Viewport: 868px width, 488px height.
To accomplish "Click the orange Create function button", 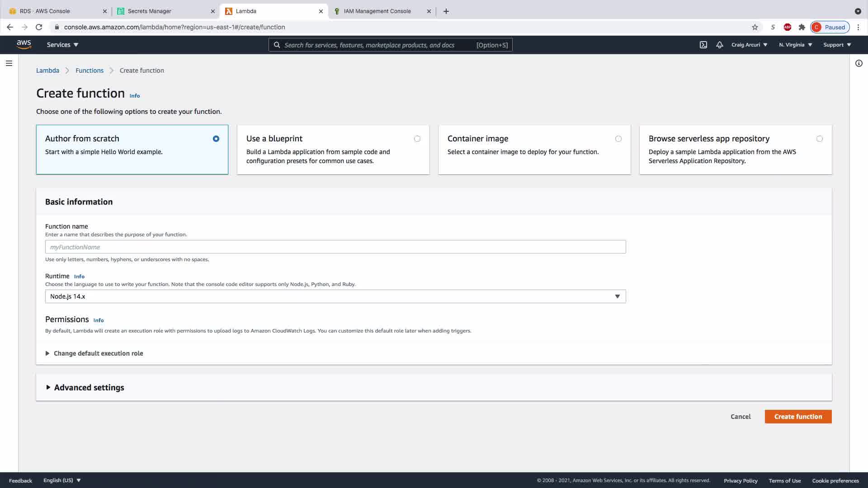I will [x=798, y=417].
